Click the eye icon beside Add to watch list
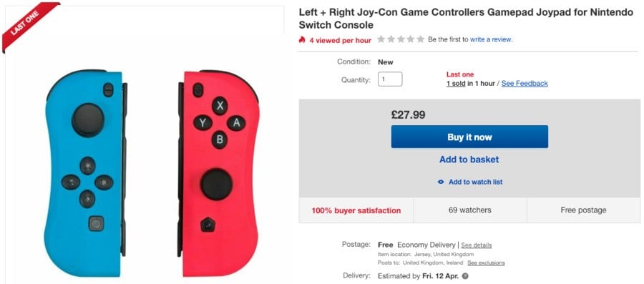644x284 pixels. click(441, 182)
